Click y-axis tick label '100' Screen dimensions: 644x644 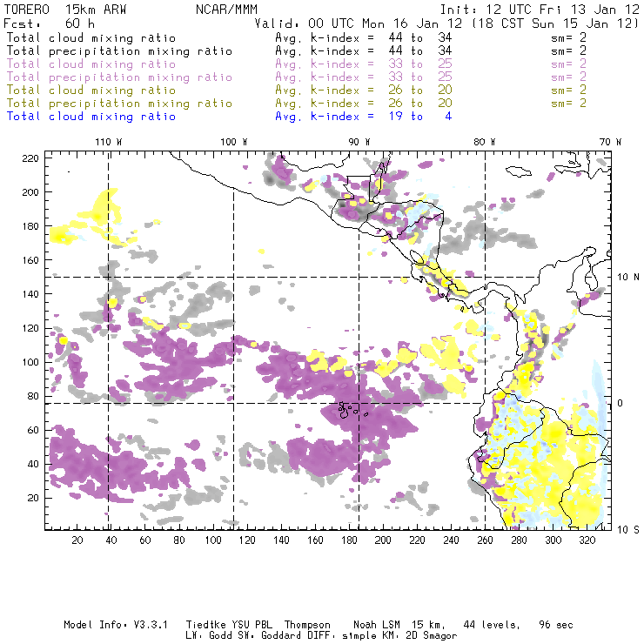click(30, 362)
